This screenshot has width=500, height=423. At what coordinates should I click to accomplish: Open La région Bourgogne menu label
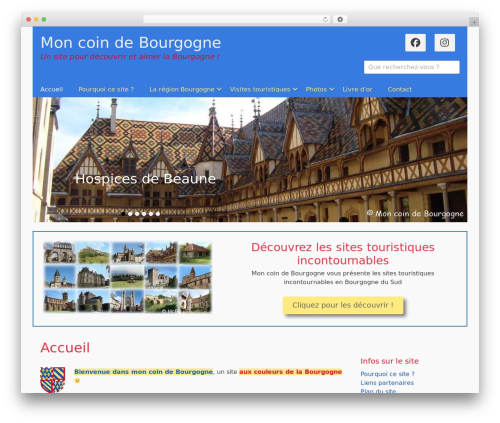click(x=182, y=89)
